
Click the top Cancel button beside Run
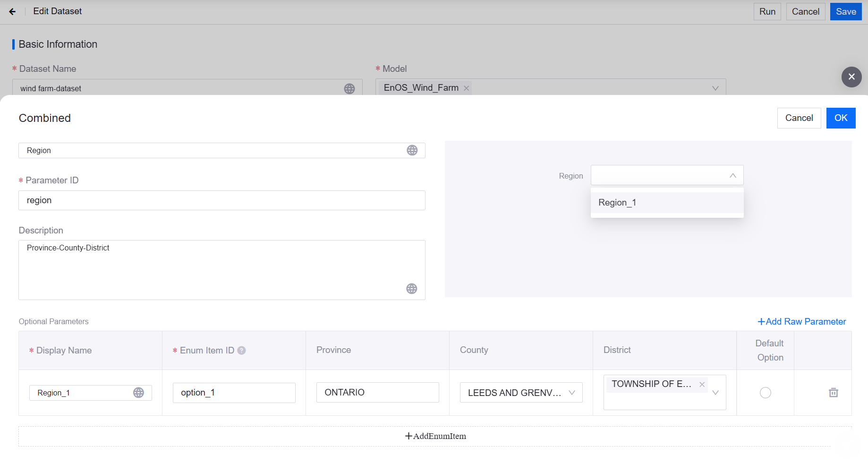coord(806,11)
